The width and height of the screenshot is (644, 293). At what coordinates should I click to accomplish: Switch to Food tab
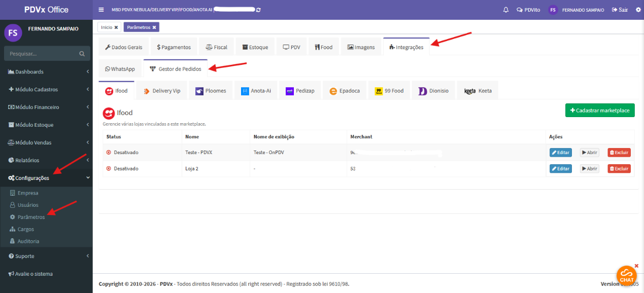coord(323,47)
